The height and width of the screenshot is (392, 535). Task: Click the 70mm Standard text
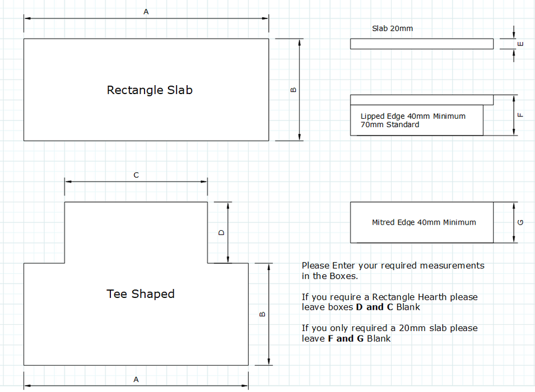390,124
